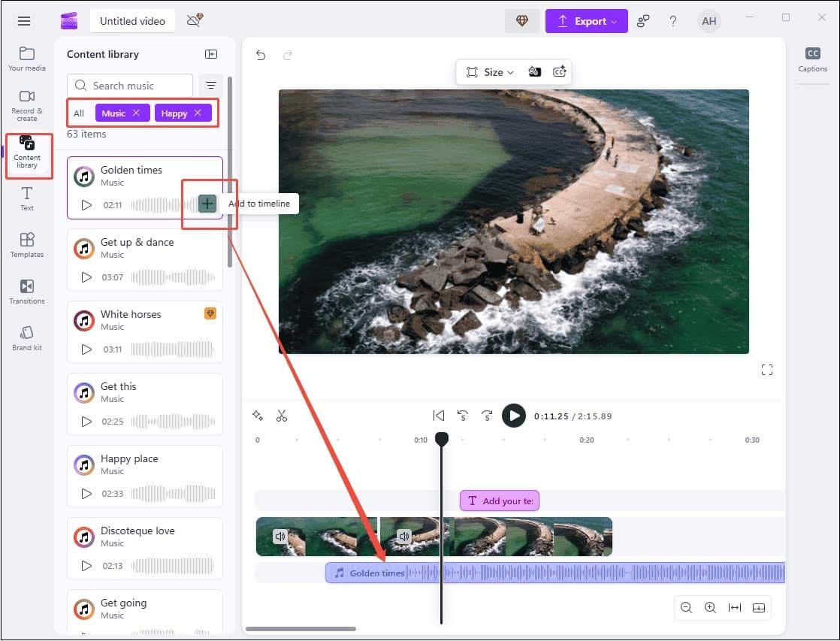The image size is (840, 641).
Task: Open the main hamburger menu
Action: (23, 20)
